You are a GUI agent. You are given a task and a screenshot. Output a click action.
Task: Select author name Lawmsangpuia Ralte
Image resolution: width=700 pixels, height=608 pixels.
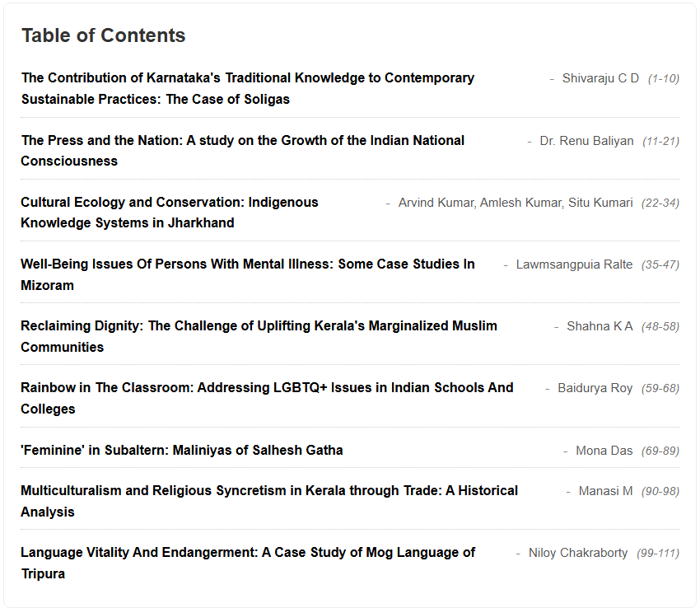[574, 264]
